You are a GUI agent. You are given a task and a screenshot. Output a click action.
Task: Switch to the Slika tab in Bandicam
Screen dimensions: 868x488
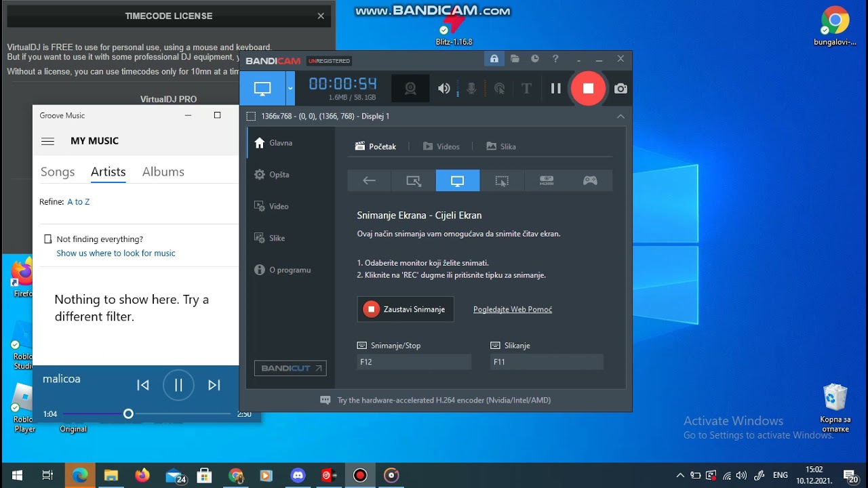[501, 146]
